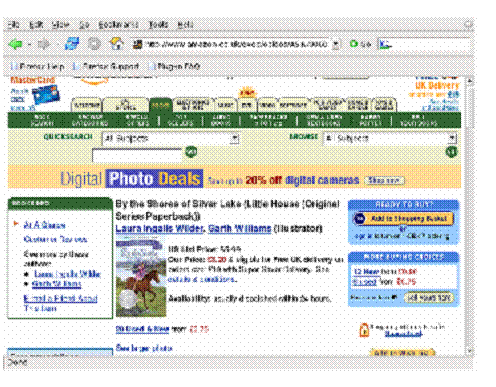Click the Quicksearch green Go circle

(x=191, y=152)
